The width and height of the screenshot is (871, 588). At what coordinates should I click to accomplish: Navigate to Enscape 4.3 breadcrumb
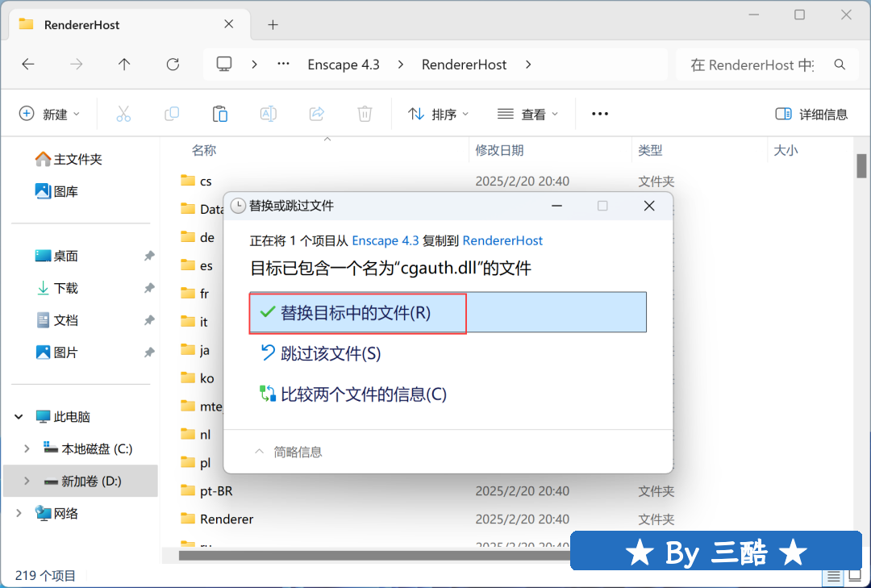pos(344,65)
